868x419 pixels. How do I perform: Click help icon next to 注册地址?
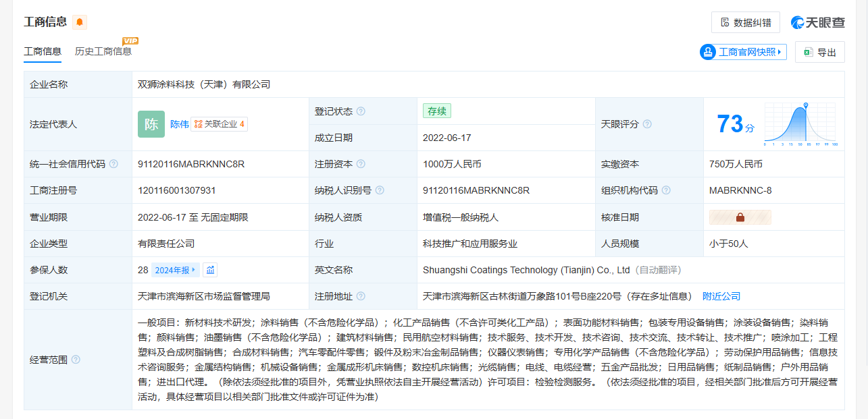pyautogui.click(x=361, y=296)
